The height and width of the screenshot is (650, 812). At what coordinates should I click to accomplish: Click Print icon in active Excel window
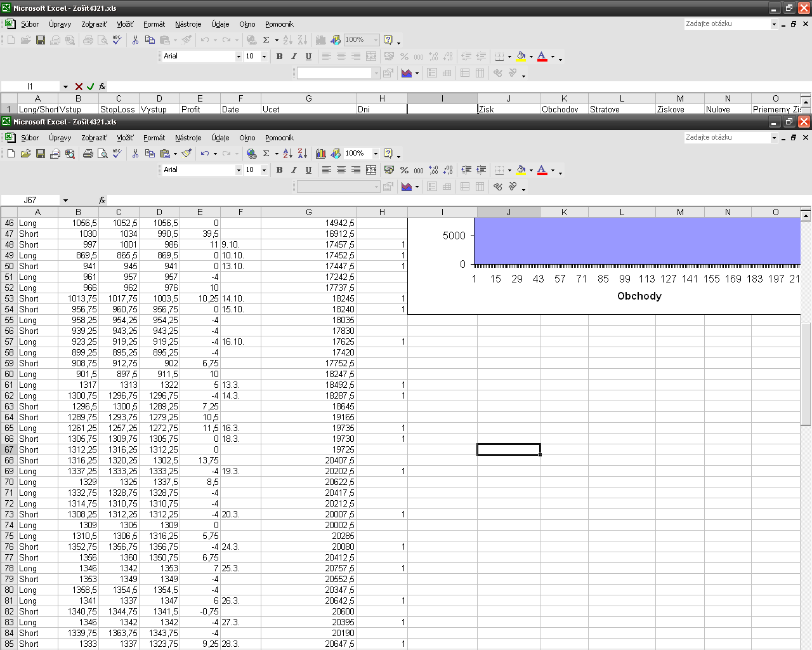click(x=88, y=154)
